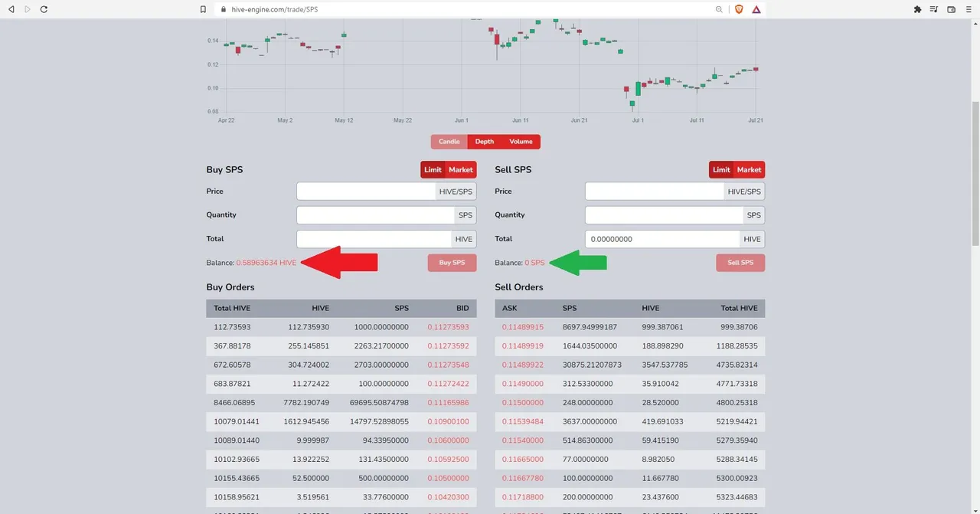Select Limit order type for Buy SPS

click(433, 170)
